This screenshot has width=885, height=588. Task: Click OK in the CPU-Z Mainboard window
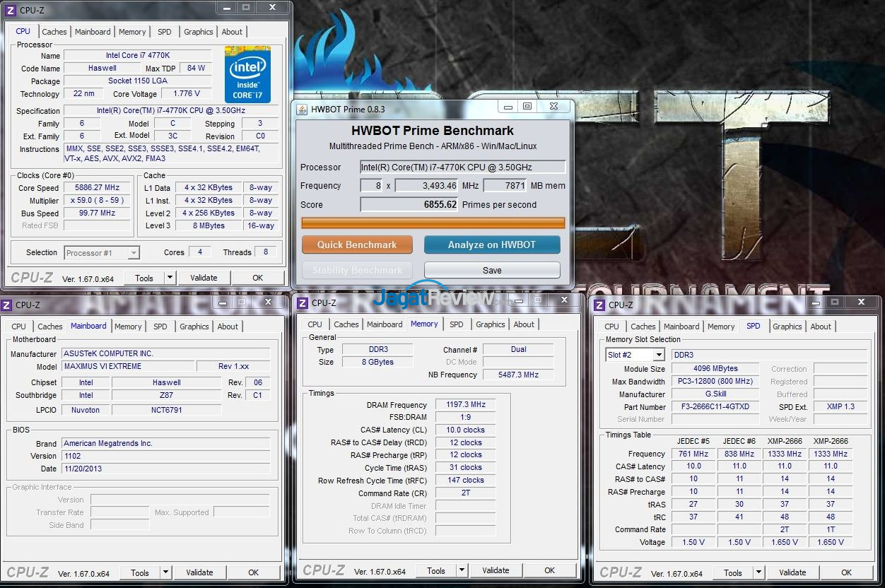tap(254, 572)
